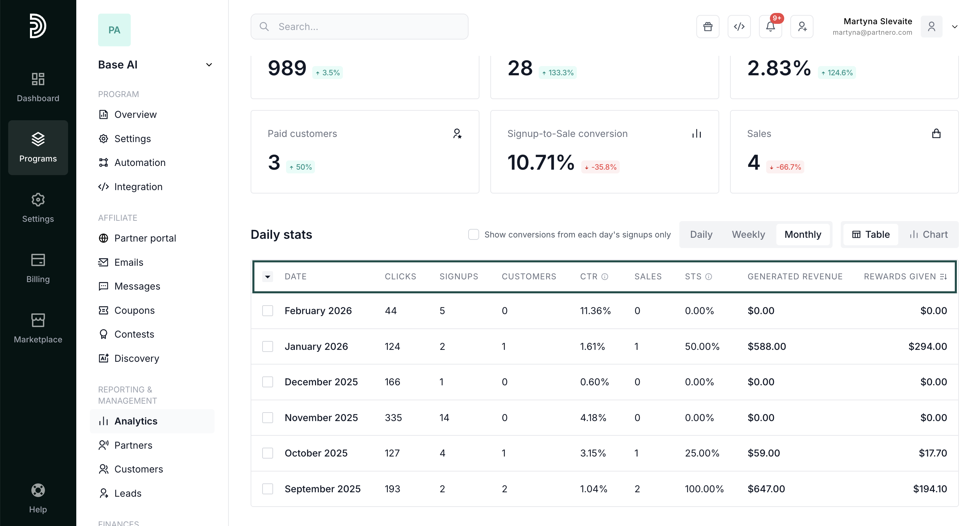The width and height of the screenshot is (980, 526).
Task: Select the February 2026 row checkbox
Action: (267, 311)
